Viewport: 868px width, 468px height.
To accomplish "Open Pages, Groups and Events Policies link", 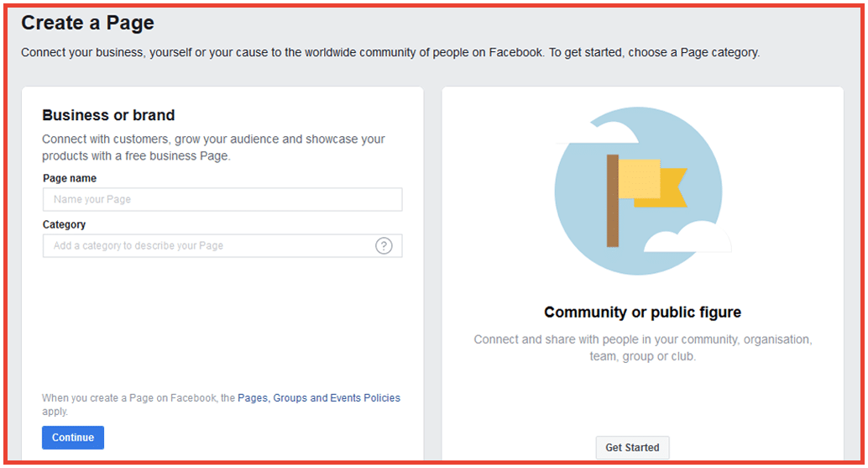I will (x=319, y=398).
